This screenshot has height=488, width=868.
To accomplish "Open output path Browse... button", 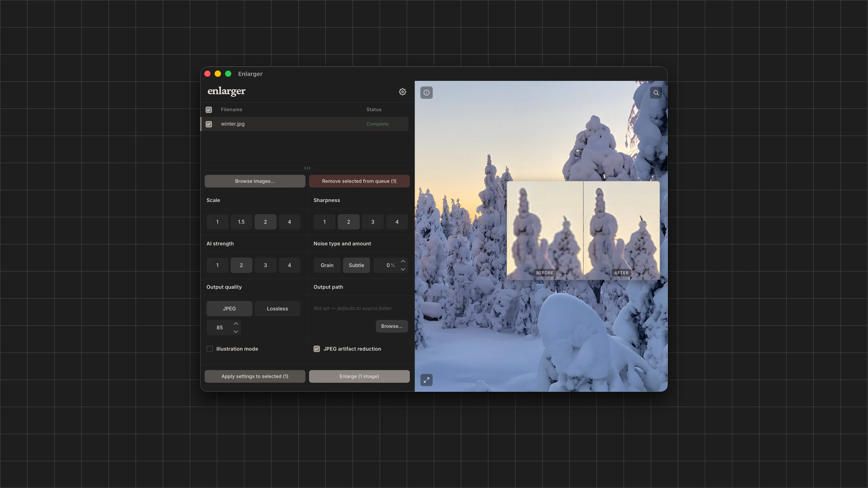I will 392,326.
